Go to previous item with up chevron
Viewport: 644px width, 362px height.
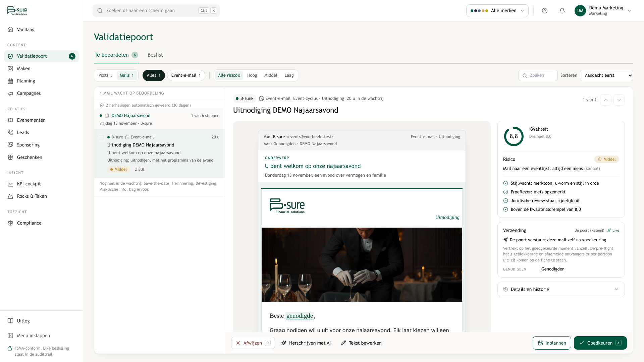coord(606,100)
